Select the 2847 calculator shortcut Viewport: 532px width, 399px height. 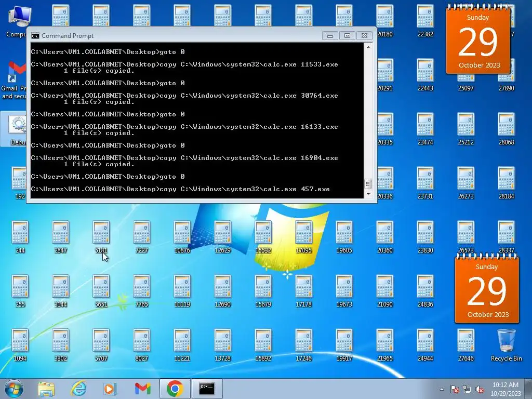pyautogui.click(x=61, y=237)
